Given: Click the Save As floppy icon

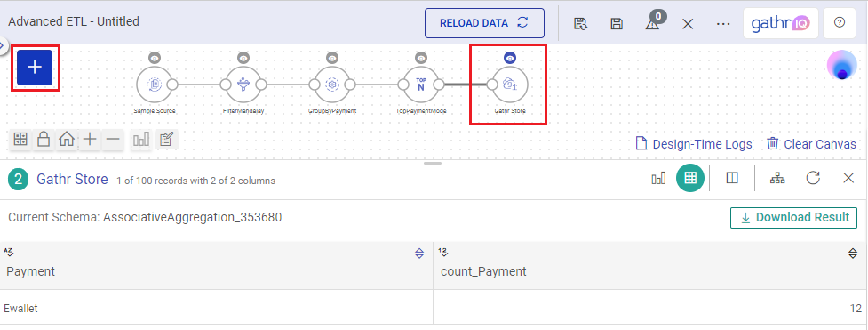Looking at the screenshot, I should [x=580, y=24].
